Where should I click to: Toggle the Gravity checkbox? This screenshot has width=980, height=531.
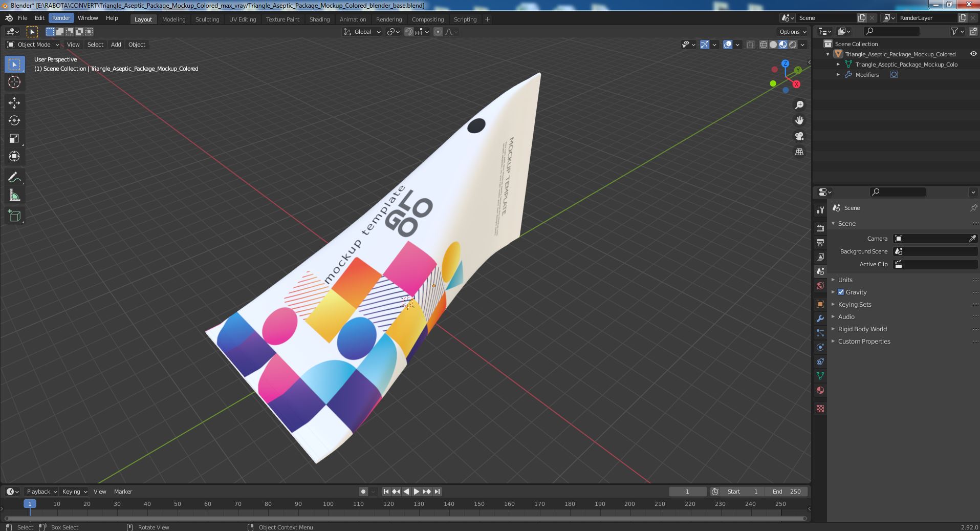pyautogui.click(x=841, y=292)
